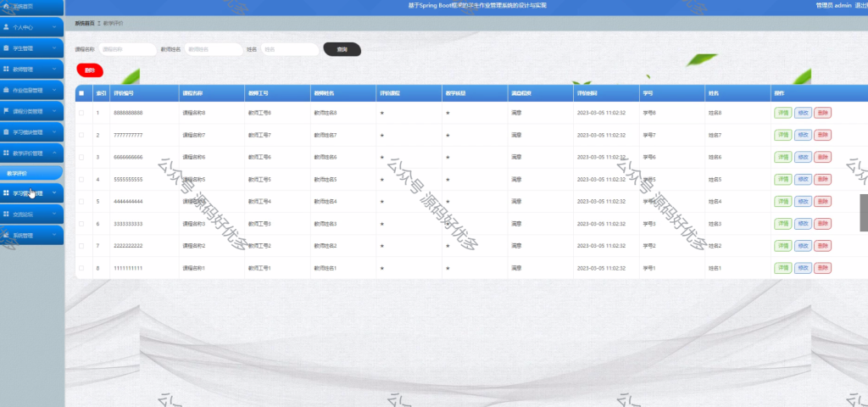Click the clipboard icon beside 学生管理

(x=6, y=48)
